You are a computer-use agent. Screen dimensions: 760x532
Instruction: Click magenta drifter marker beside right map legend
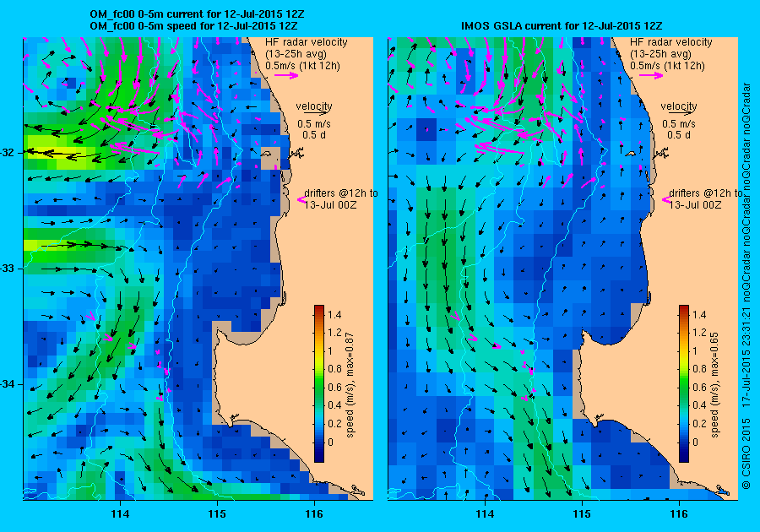(x=665, y=199)
